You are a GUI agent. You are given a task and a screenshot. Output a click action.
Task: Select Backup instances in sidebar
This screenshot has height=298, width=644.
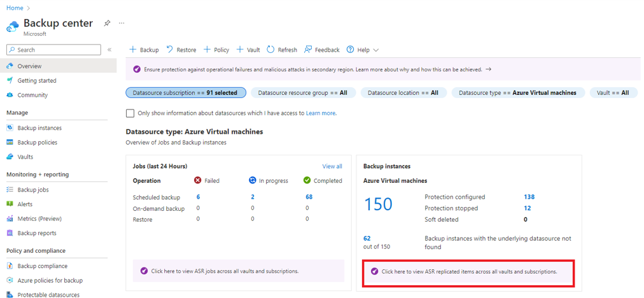[39, 128]
